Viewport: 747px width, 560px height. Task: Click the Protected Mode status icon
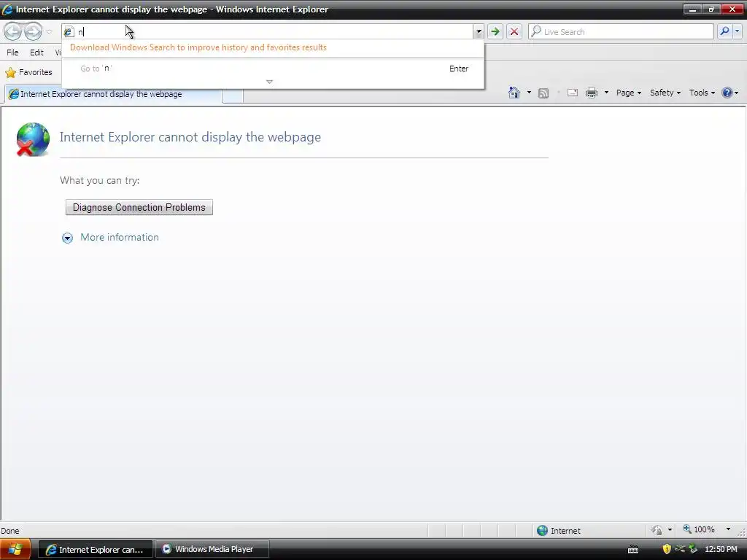(x=657, y=530)
